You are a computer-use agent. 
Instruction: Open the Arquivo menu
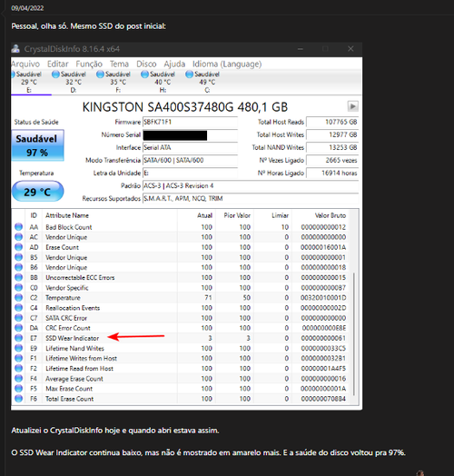click(x=25, y=64)
